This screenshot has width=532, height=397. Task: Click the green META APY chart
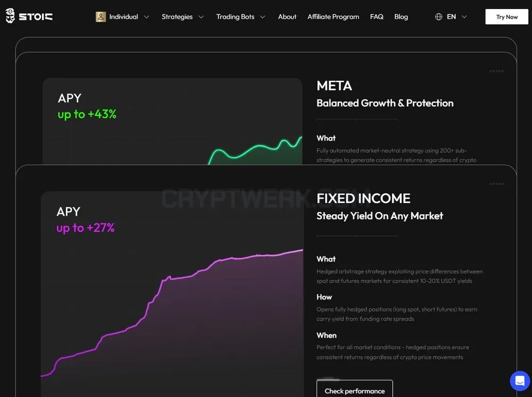[x=172, y=121]
